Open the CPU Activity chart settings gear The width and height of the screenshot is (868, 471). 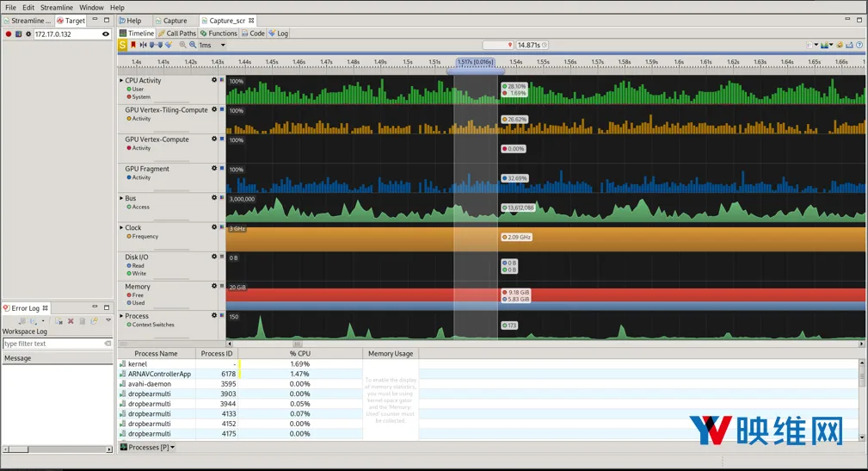click(214, 80)
